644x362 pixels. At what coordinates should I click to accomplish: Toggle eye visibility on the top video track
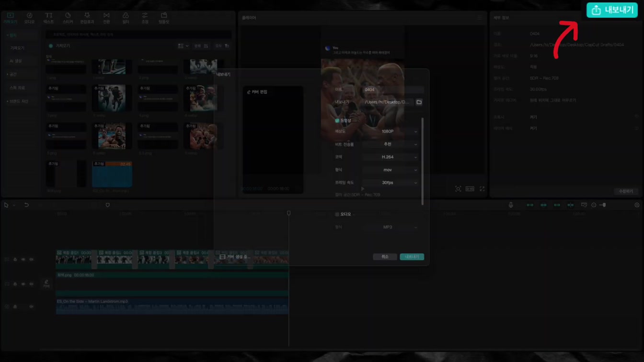tap(23, 260)
